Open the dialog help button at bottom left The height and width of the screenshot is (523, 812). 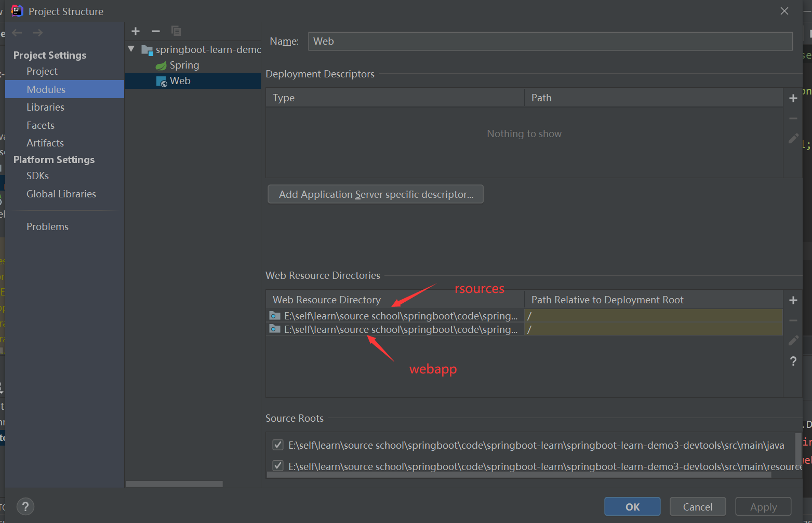click(25, 506)
